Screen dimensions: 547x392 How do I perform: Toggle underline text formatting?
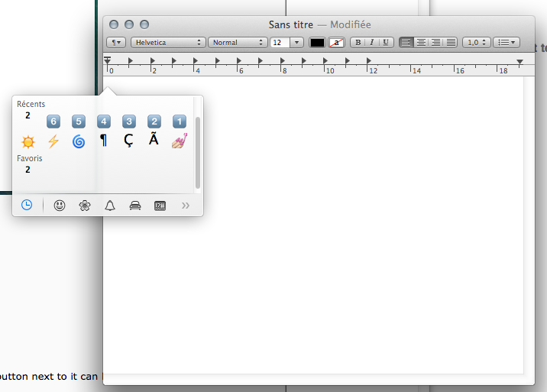pyautogui.click(x=386, y=43)
